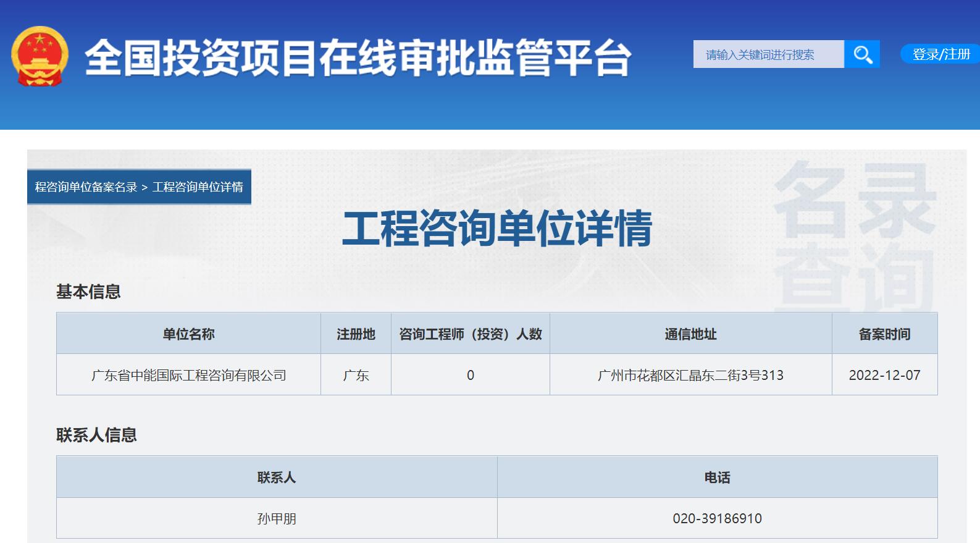The height and width of the screenshot is (543, 980).
Task: Click the contact name 孙甲朋
Action: point(277,519)
